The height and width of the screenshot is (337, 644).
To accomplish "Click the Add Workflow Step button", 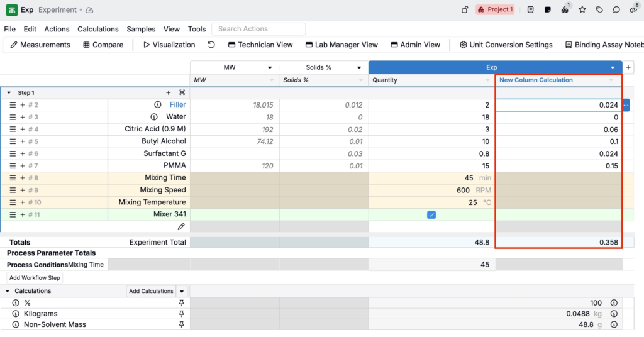I will 35,278.
